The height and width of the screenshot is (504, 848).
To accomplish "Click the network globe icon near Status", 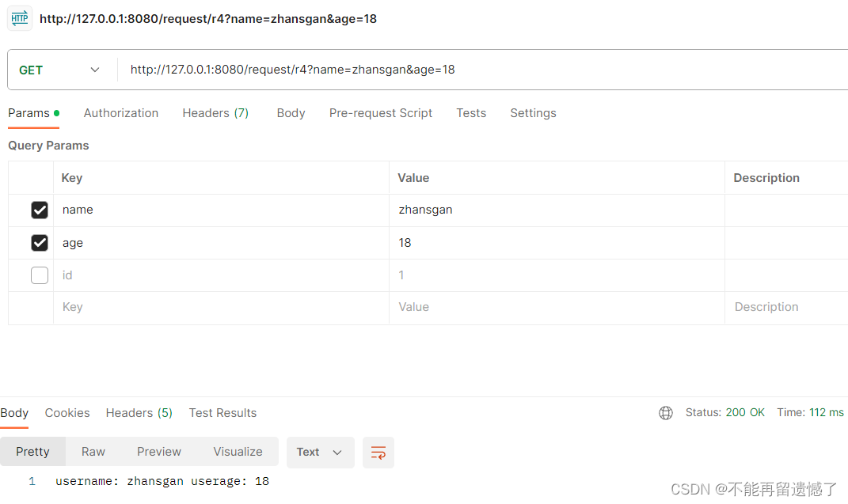I will [666, 413].
